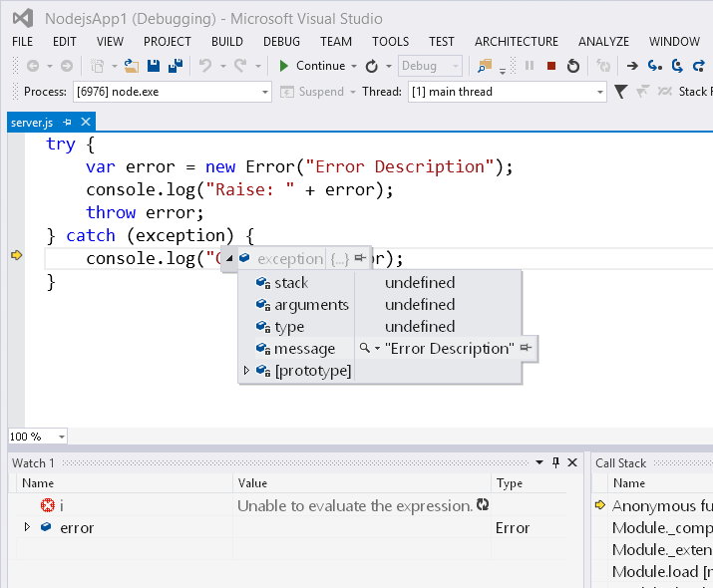Expand the [prototype] node in data tip

click(x=246, y=371)
